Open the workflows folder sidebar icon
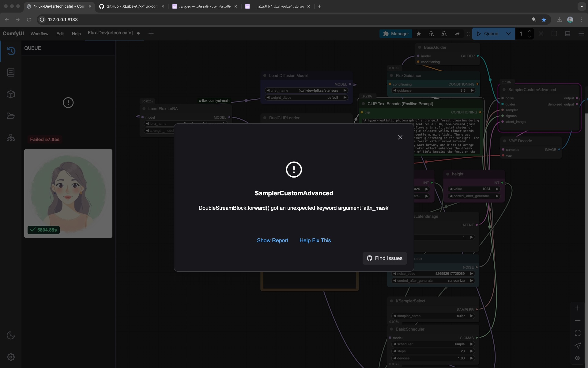Screen dimensions: 588x368 [11, 116]
